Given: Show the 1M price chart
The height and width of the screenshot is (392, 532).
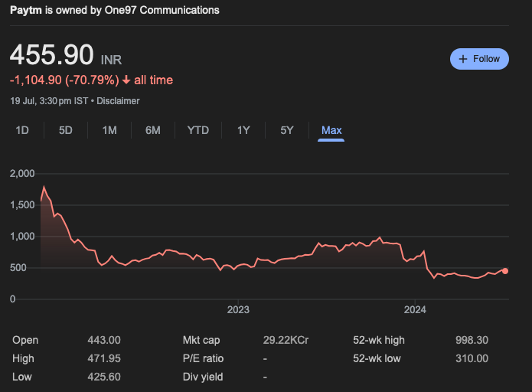Looking at the screenshot, I should 109,130.
